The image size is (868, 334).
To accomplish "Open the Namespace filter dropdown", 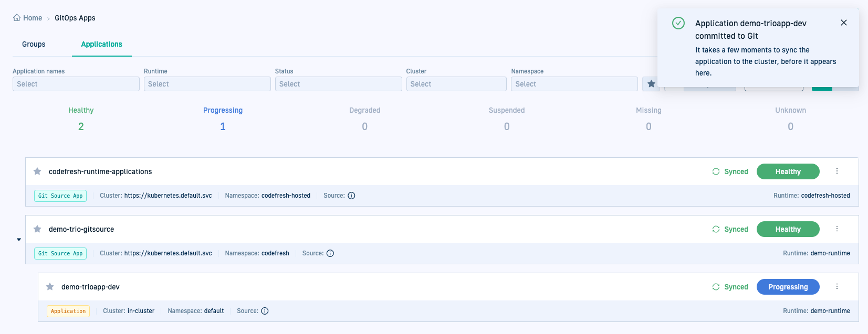I will tap(574, 84).
